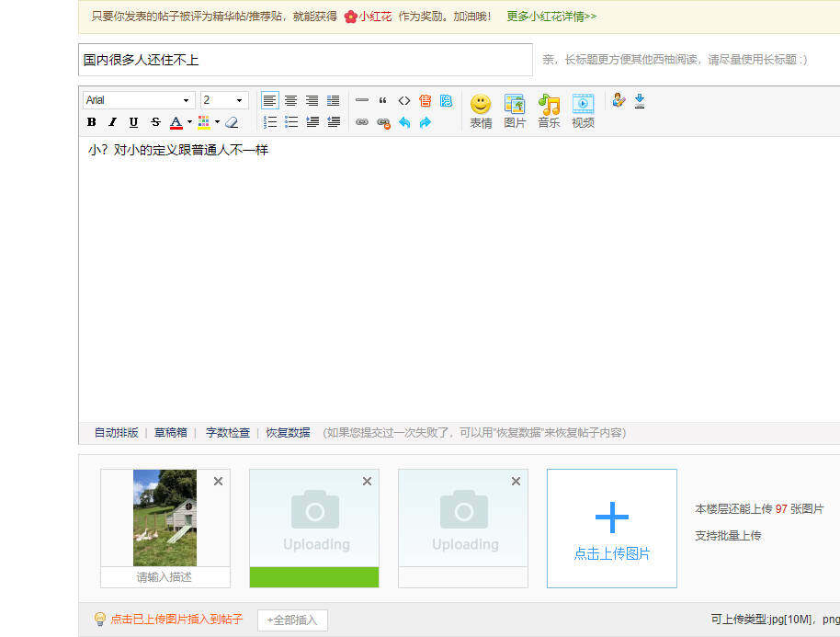
Task: Remove the hyperlink
Action: click(383, 122)
